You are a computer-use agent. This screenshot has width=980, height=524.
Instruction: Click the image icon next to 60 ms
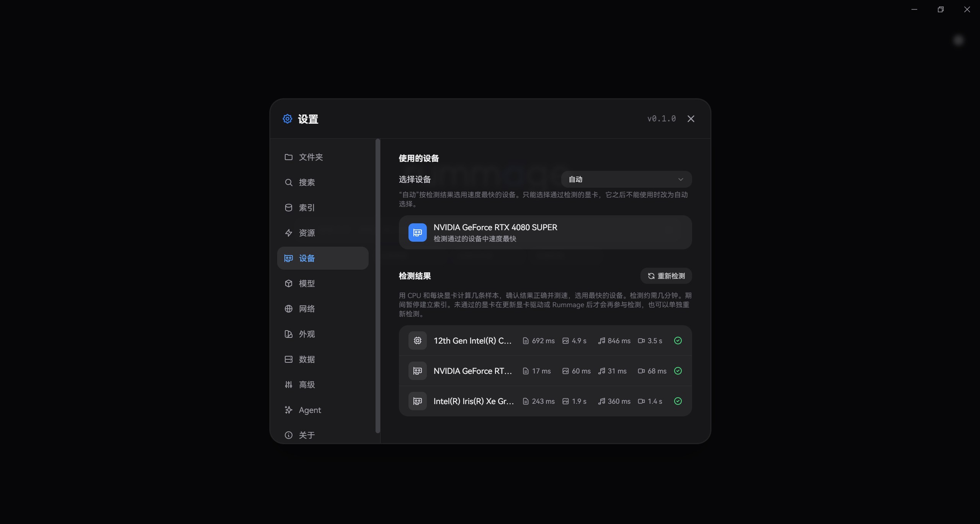click(565, 371)
